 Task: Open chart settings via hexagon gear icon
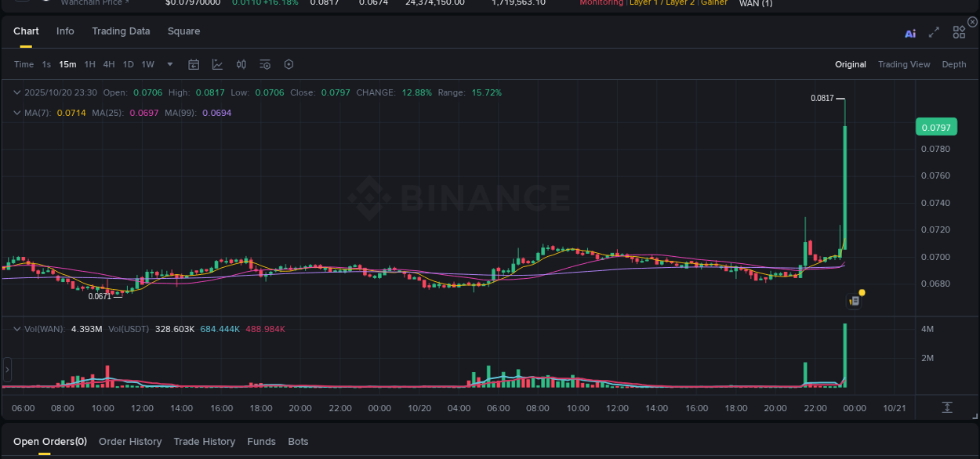pyautogui.click(x=289, y=64)
